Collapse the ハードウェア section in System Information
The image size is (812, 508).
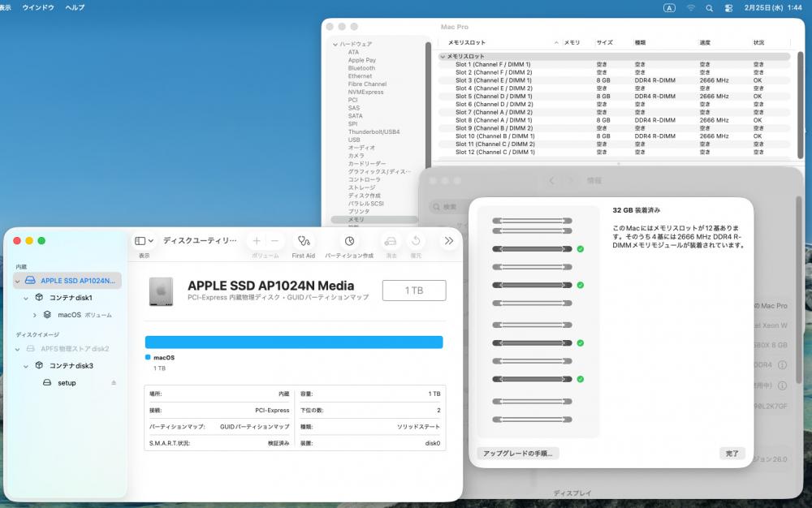pos(335,44)
